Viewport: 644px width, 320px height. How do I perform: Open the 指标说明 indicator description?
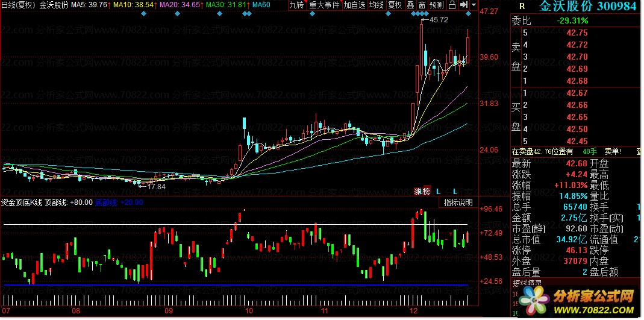click(x=458, y=202)
